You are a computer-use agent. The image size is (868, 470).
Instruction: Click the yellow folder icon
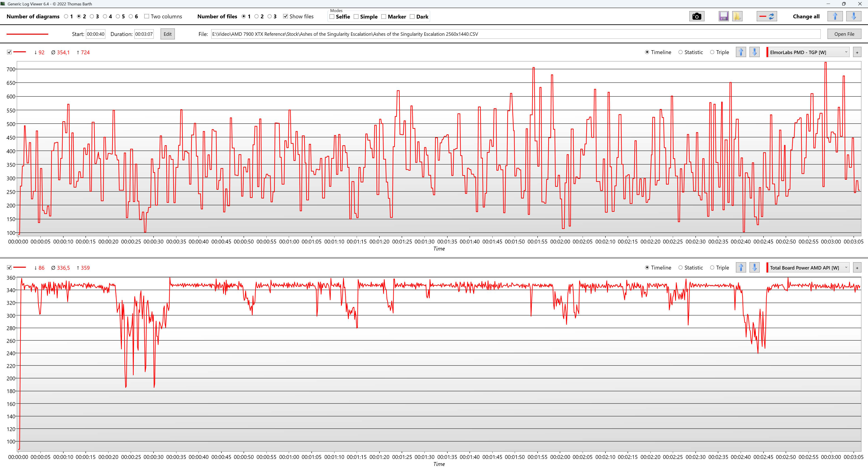[x=737, y=16]
